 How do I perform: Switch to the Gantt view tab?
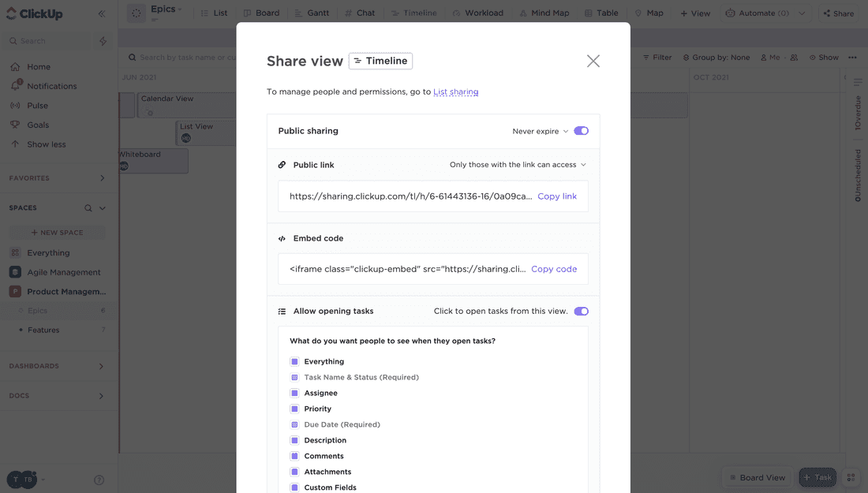point(312,13)
